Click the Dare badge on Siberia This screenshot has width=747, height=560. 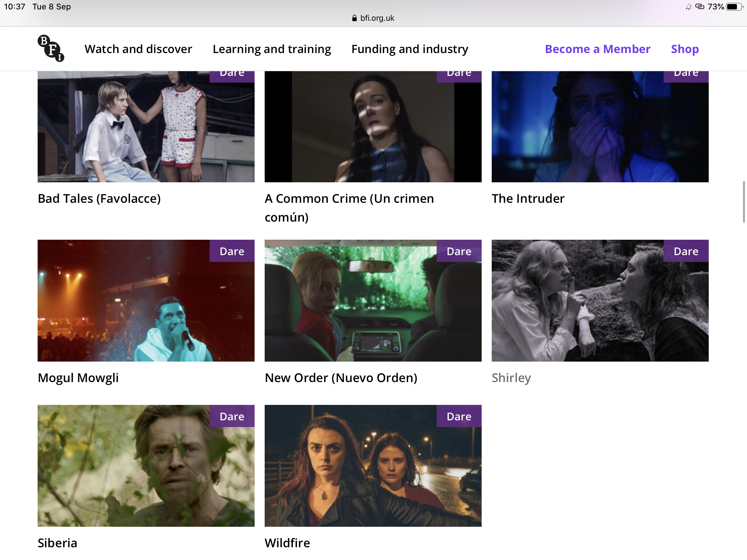click(x=232, y=416)
